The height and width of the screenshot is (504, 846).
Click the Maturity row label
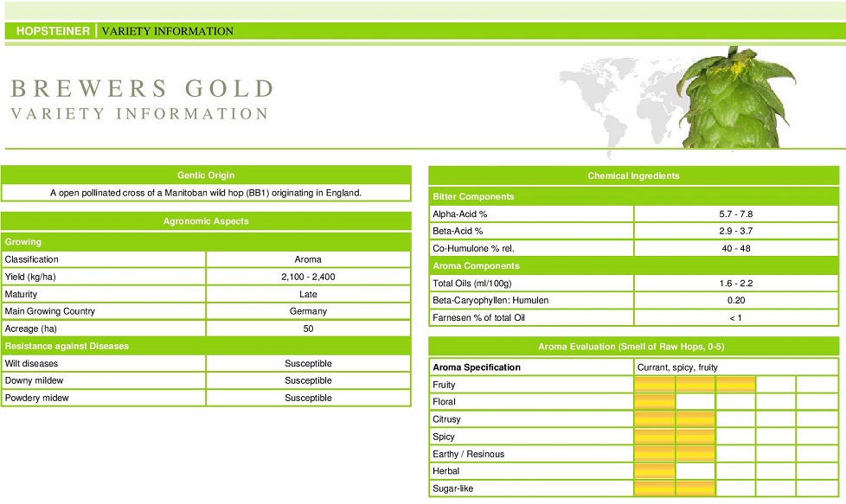point(21,294)
